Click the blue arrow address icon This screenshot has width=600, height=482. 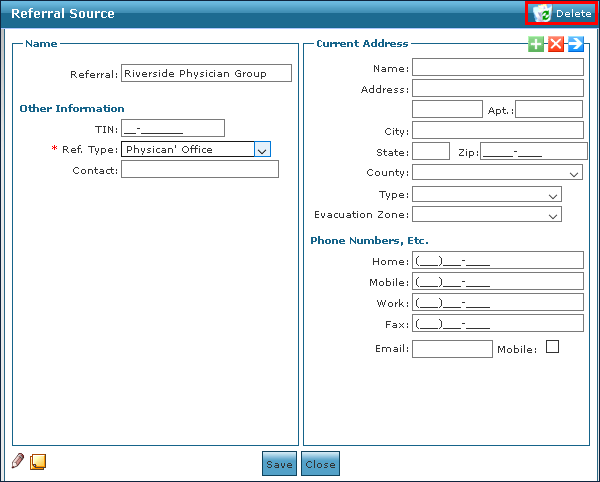(x=575, y=45)
